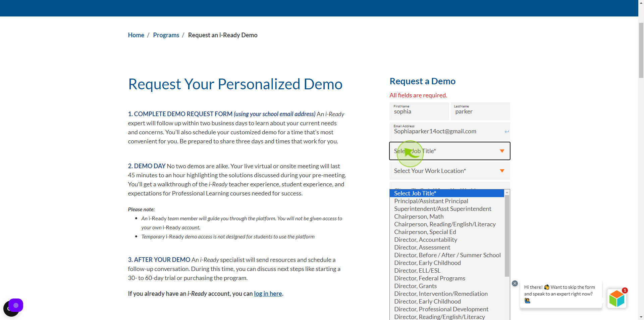Select Chairperson, Special Ed option
Screen dimensions: 644x320
[447, 232]
